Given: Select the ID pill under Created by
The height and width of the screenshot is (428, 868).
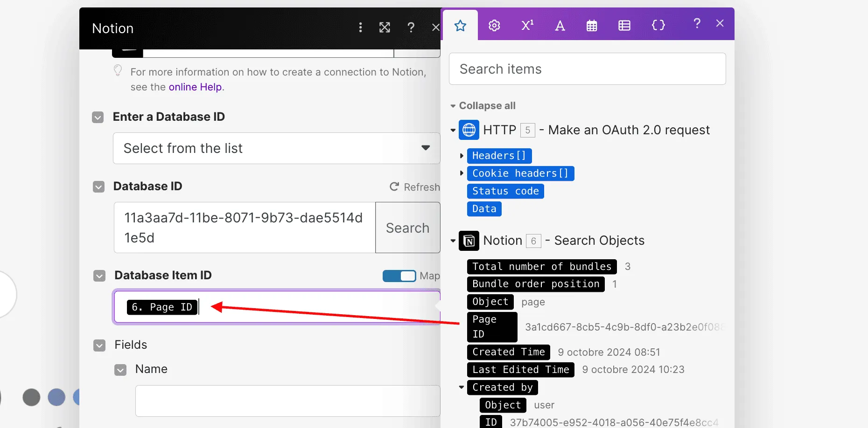Looking at the screenshot, I should [491, 422].
